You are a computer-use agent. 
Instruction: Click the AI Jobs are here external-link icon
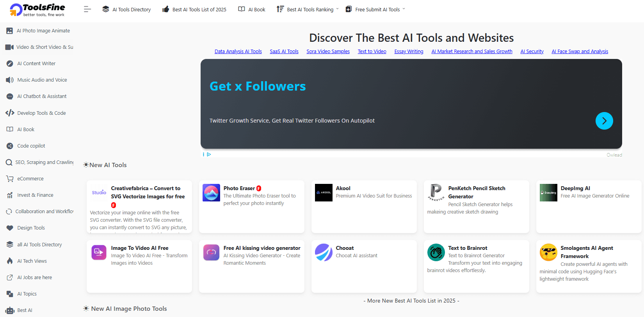click(10, 277)
